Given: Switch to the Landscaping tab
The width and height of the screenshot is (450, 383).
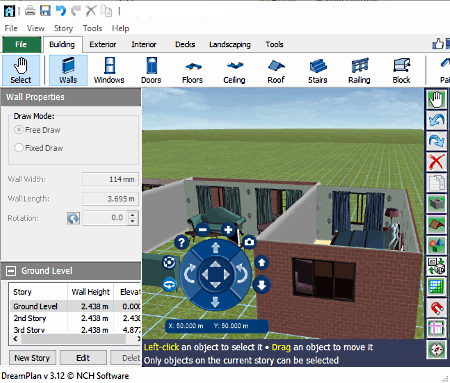Looking at the screenshot, I should pos(230,44).
